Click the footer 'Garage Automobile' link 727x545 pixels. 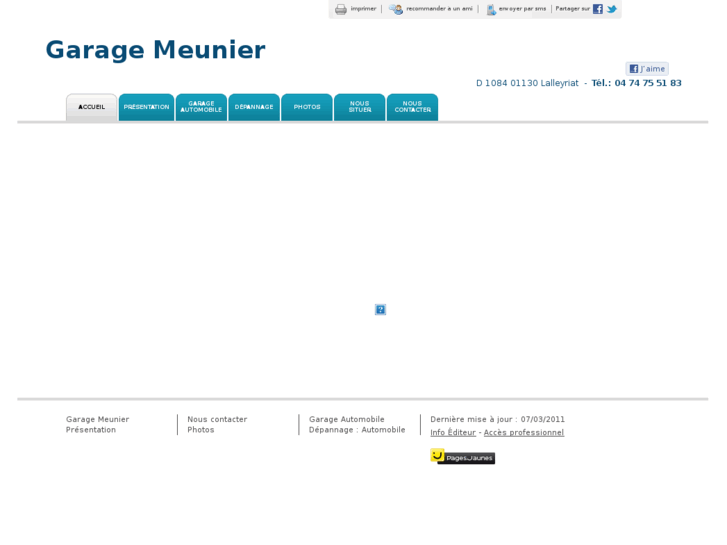tap(347, 419)
